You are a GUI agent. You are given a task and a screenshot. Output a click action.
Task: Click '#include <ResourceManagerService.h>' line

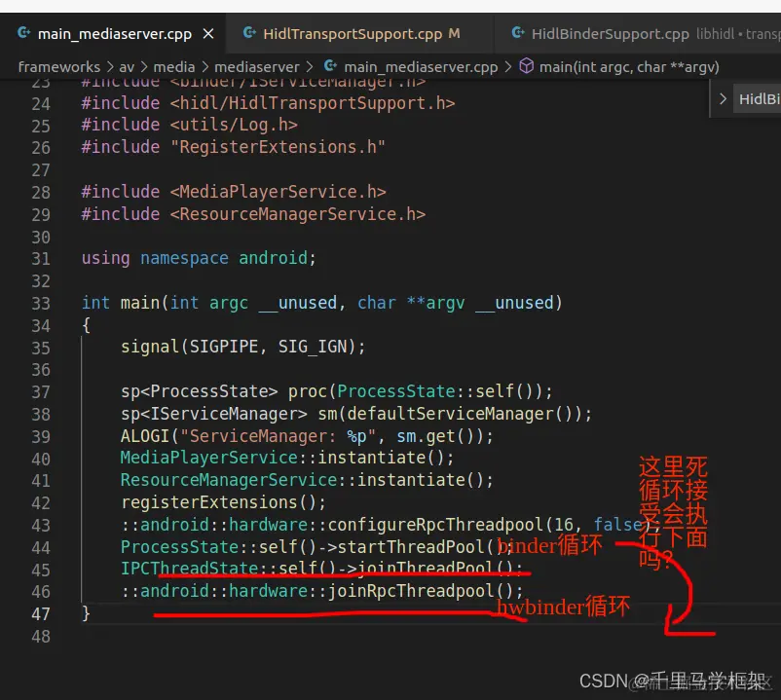click(x=253, y=214)
